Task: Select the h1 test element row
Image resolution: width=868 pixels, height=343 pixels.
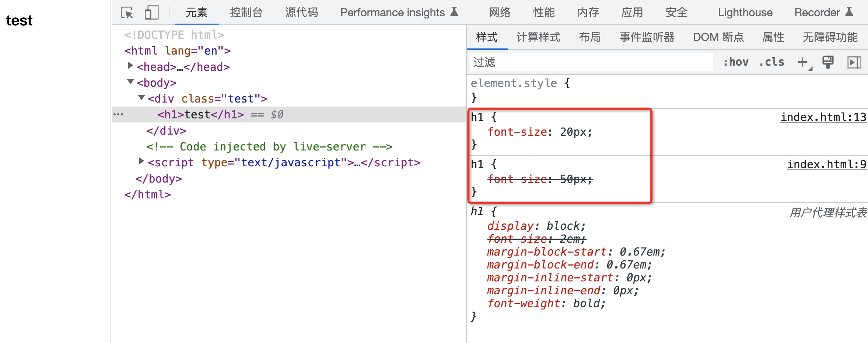Action: (x=201, y=115)
